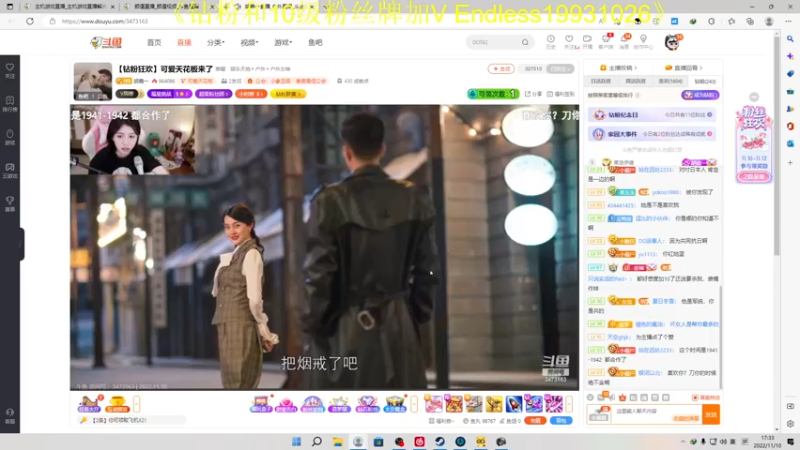Image resolution: width=800 pixels, height=450 pixels.
Task: Switch to the 贵宾(1604) tab
Action: click(x=670, y=81)
